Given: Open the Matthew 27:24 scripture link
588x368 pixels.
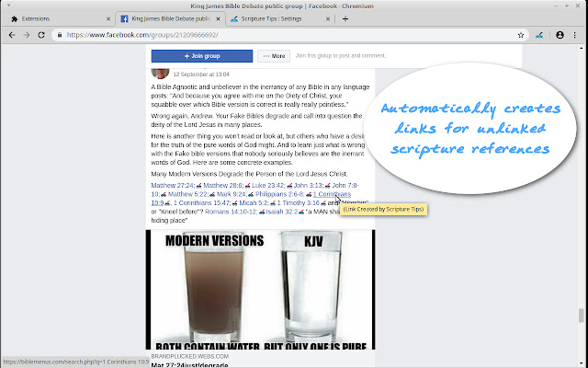Looking at the screenshot, I should click(174, 186).
